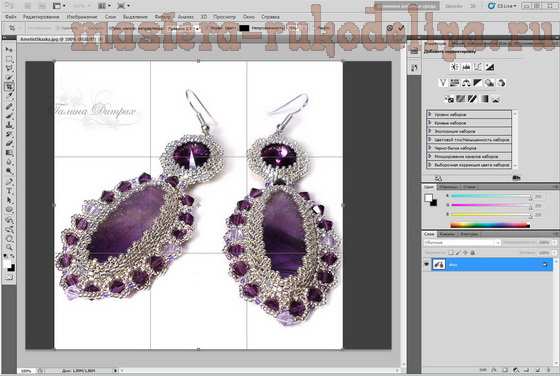Expand the Black & White presets entry

pos(469,148)
